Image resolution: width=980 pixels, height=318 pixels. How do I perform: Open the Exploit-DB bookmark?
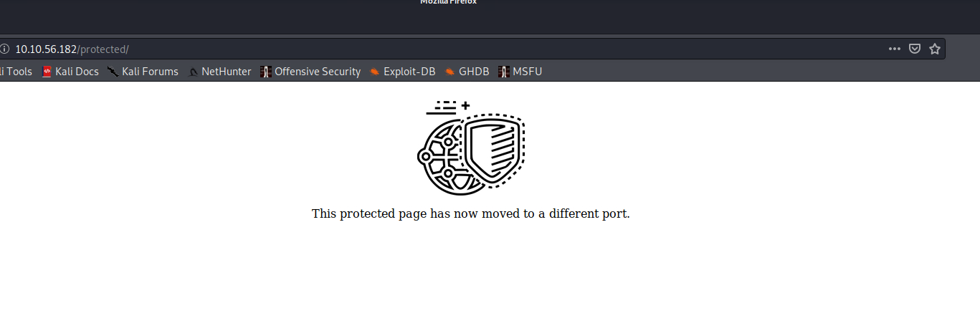(402, 72)
